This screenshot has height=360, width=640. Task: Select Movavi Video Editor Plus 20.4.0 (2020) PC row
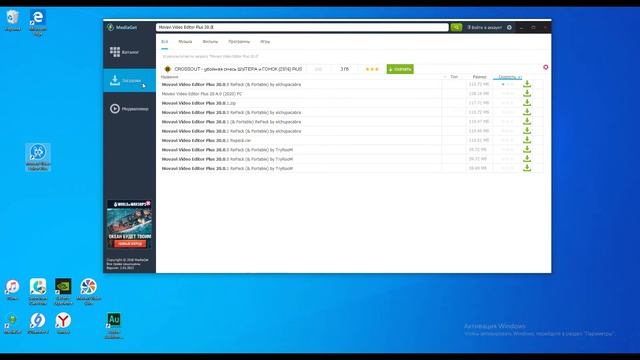(202, 93)
